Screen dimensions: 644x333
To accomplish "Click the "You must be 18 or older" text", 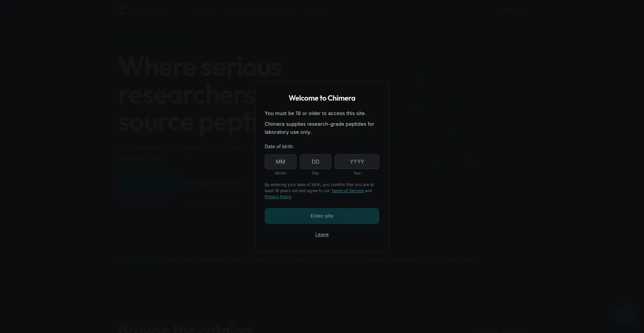I will click(x=315, y=113).
